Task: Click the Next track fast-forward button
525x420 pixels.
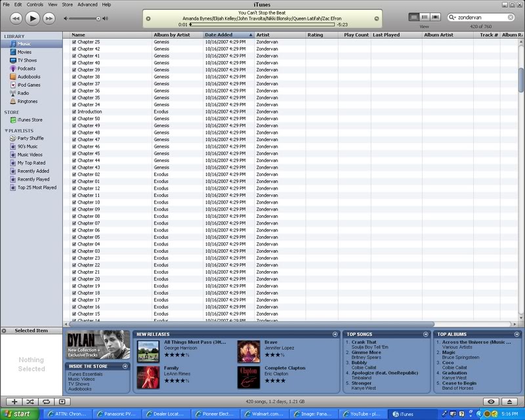Action: [49, 18]
